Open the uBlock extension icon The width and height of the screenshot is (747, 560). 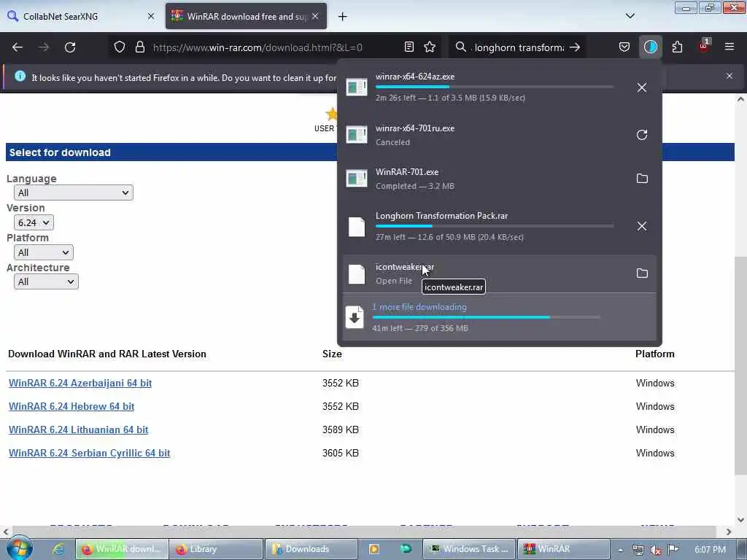pyautogui.click(x=704, y=46)
